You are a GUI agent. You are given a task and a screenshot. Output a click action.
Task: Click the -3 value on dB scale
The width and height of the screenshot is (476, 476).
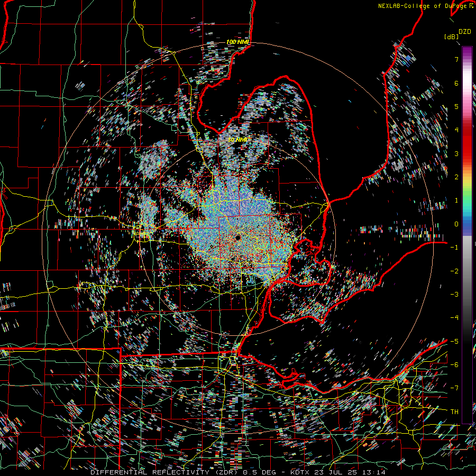pos(454,295)
